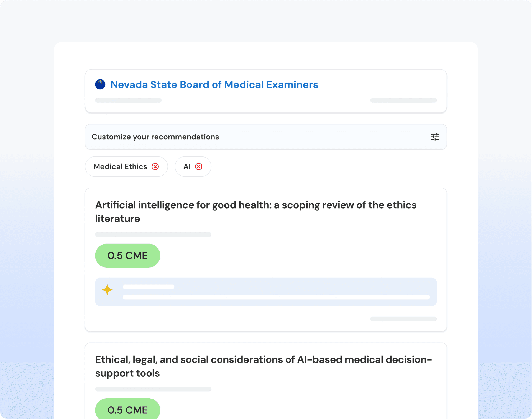Remove the AI filter chip
532x419 pixels.
[x=199, y=167]
